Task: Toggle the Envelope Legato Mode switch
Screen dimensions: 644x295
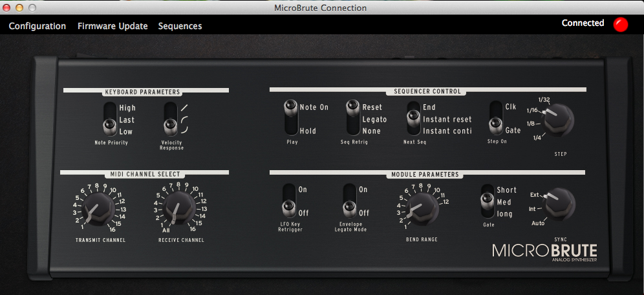Action: coord(350,201)
